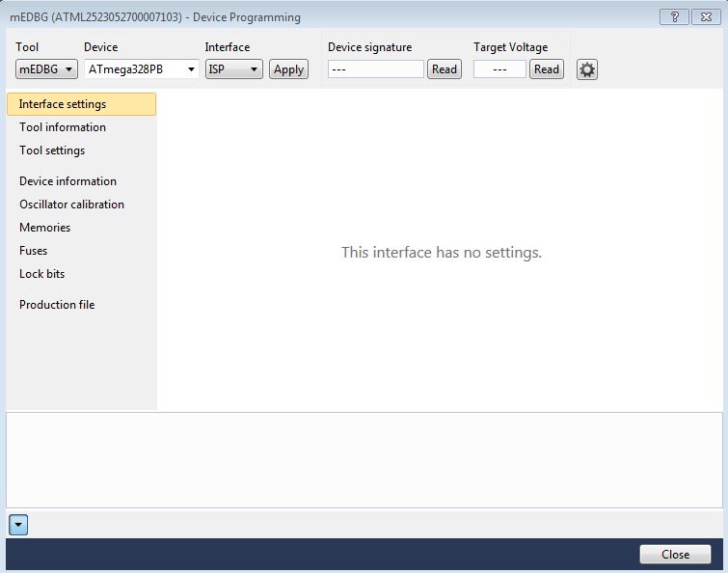This screenshot has height=573, width=728.
Task: Expand the output log dropdown arrow
Action: (18, 525)
